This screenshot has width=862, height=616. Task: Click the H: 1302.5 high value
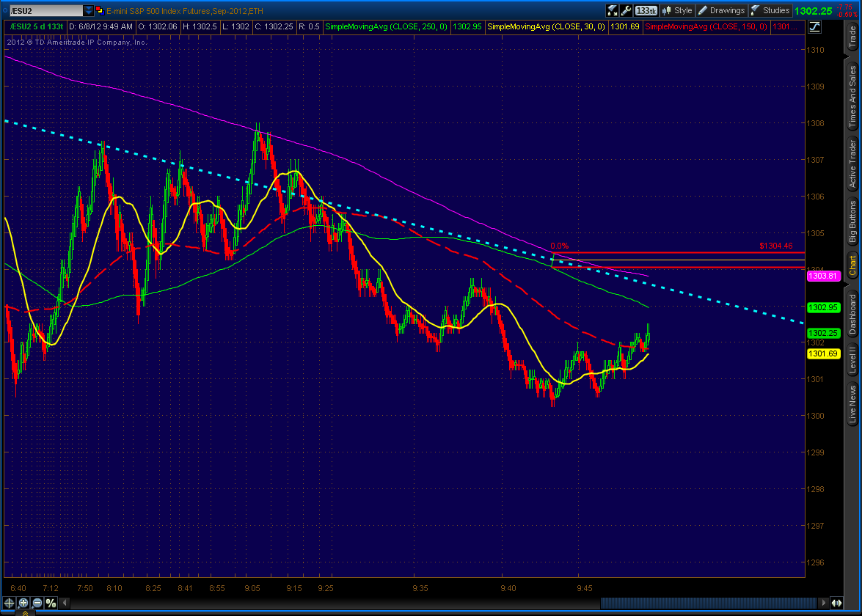tap(200, 26)
